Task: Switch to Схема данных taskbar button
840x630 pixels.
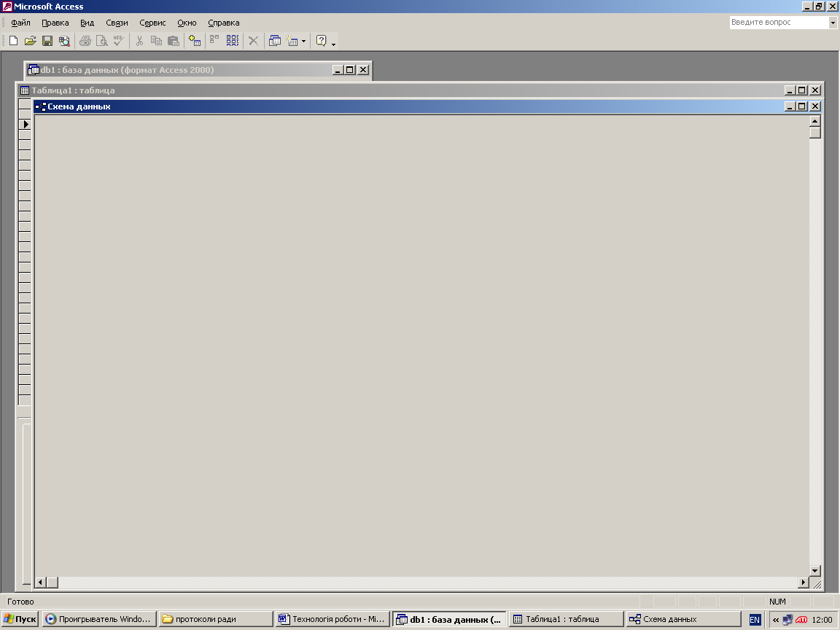Action: click(x=683, y=619)
